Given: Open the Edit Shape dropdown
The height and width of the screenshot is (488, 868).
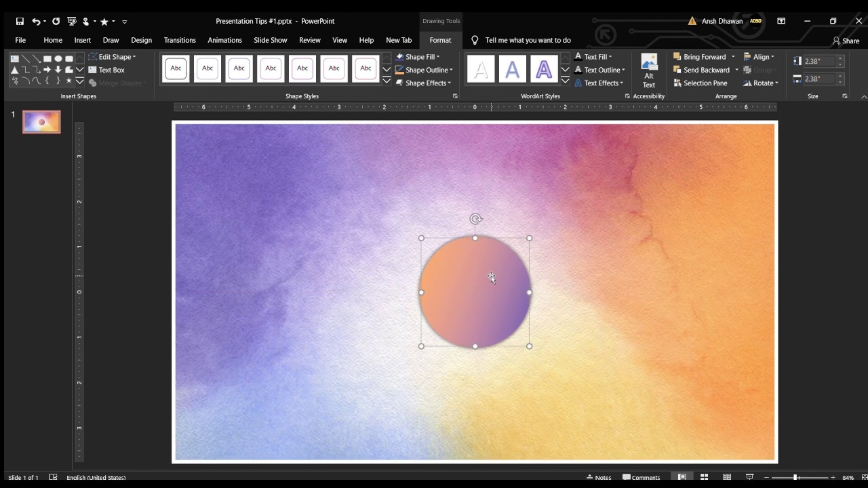Looking at the screenshot, I should (x=113, y=57).
